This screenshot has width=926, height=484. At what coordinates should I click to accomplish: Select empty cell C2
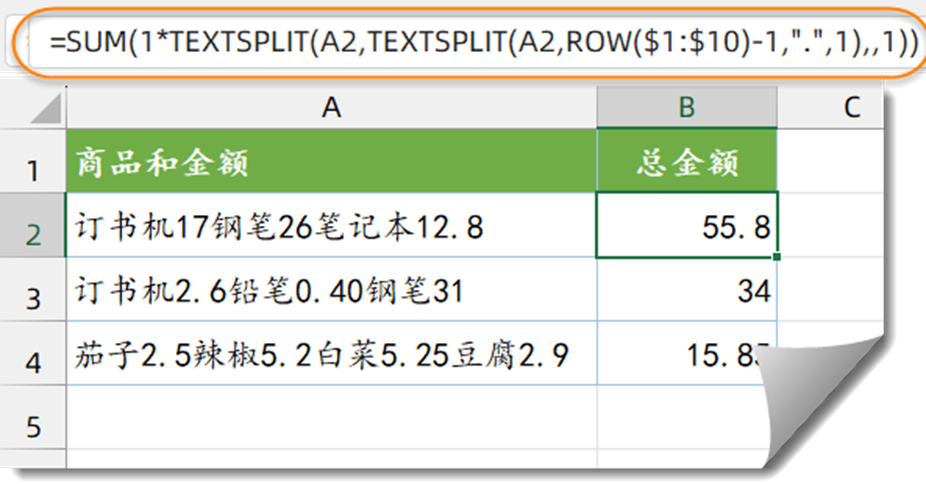point(850,227)
